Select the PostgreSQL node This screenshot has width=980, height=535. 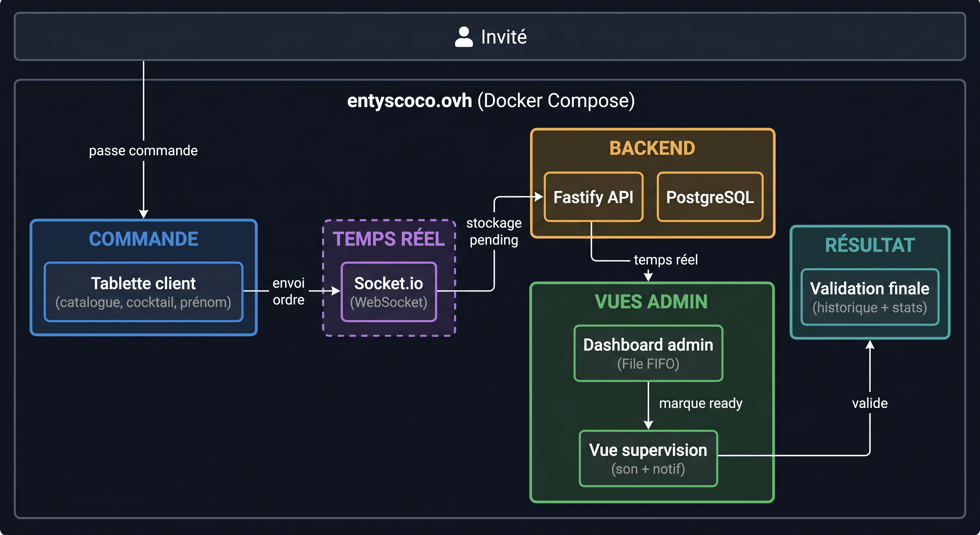tap(710, 197)
